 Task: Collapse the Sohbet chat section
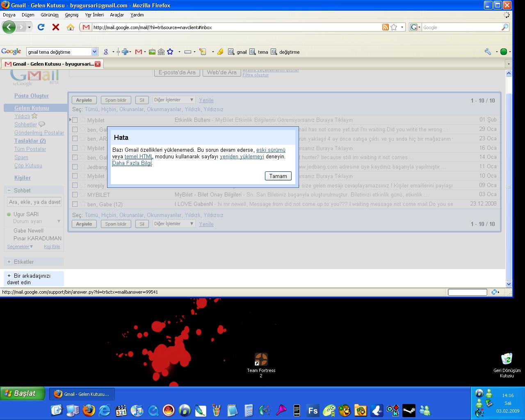click(9, 190)
